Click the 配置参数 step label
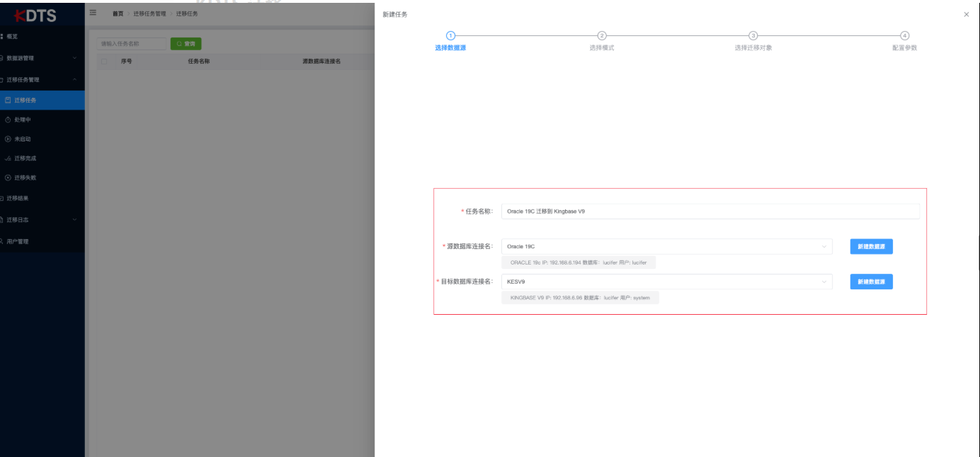The height and width of the screenshot is (457, 980). (x=905, y=47)
